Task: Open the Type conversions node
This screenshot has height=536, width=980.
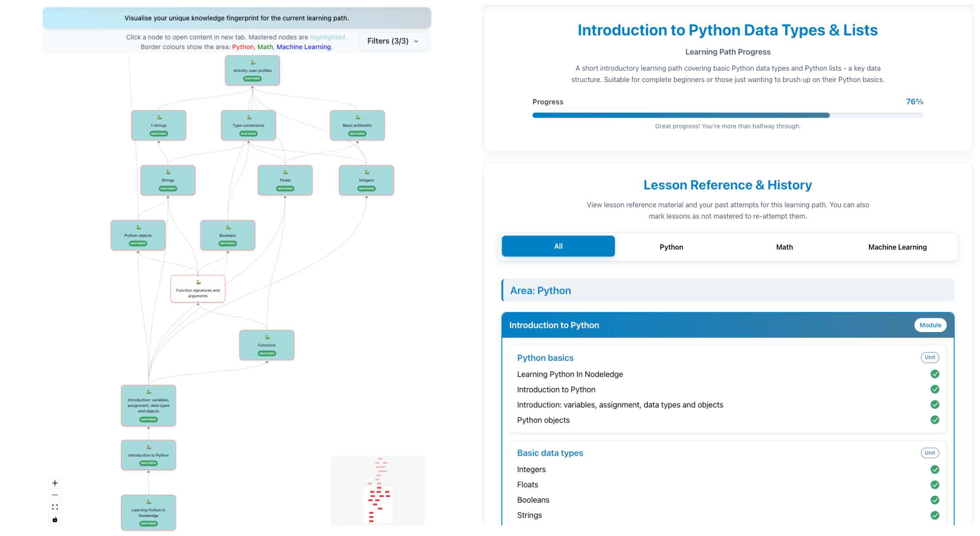Action: point(248,125)
